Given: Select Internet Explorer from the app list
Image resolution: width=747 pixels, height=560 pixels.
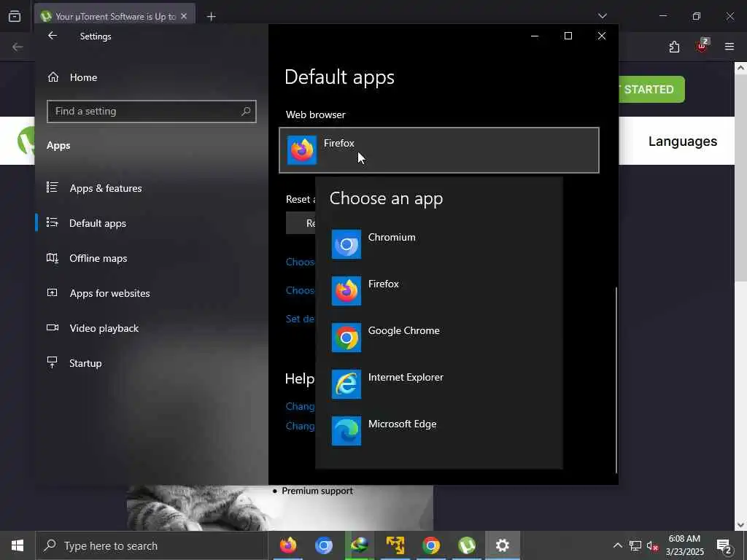Looking at the screenshot, I should point(438,384).
